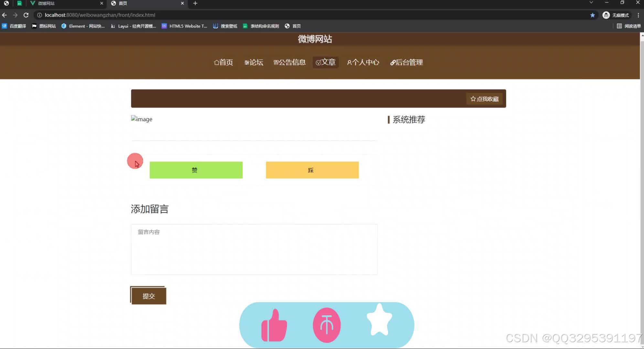Click the browser forward arrow
This screenshot has height=349, width=644.
[x=15, y=15]
